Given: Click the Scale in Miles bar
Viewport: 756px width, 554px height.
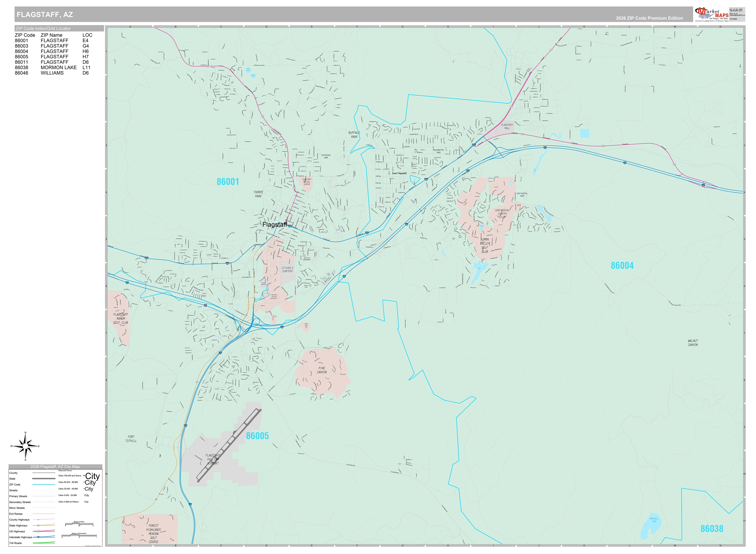Looking at the screenshot, I should pos(79,523).
